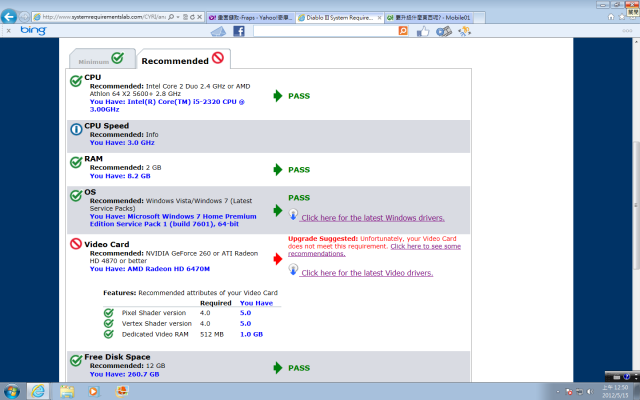Open the address bar dropdown arrow

[178, 17]
